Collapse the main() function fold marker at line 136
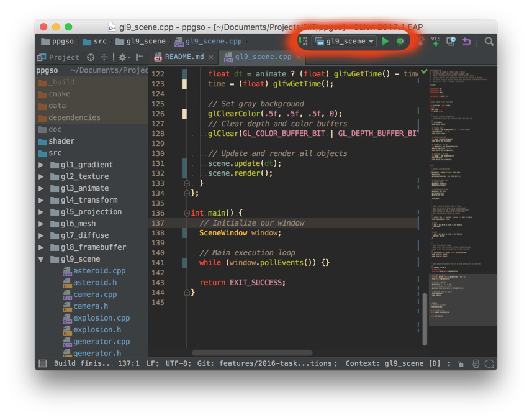The width and height of the screenshot is (532, 420). click(x=187, y=213)
